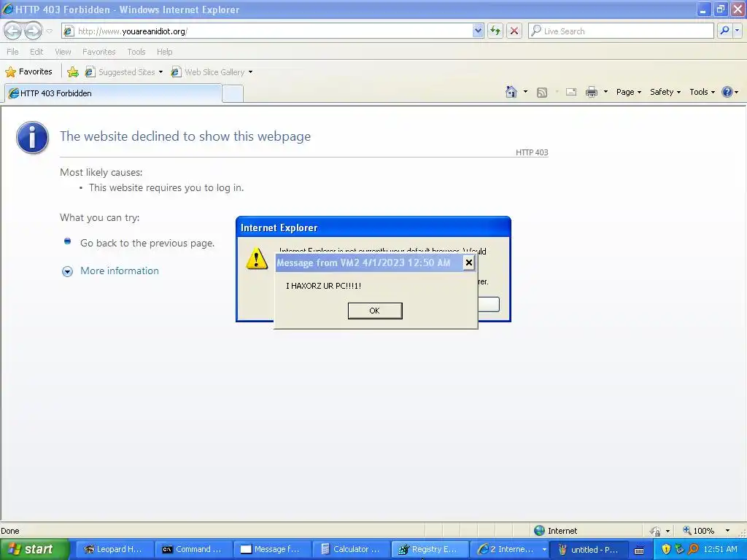Switch to Message f... taskbar item
747x560 pixels.
[x=273, y=549]
